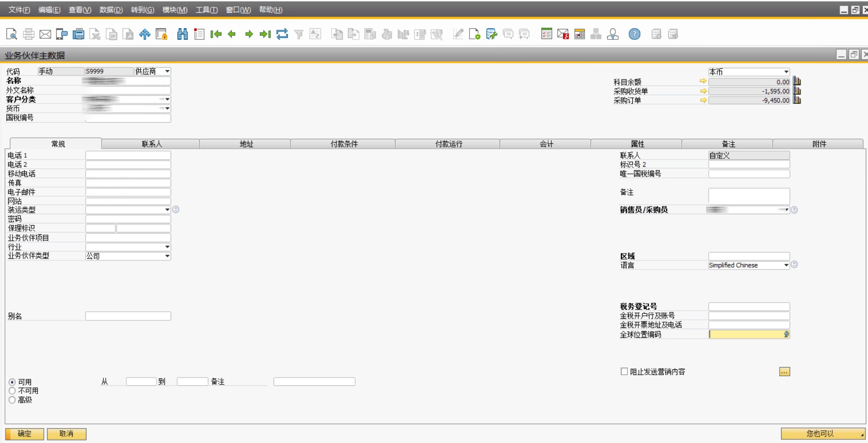Open Form Settings gear-page icon
Screen dimensions: 868x443
474,34
